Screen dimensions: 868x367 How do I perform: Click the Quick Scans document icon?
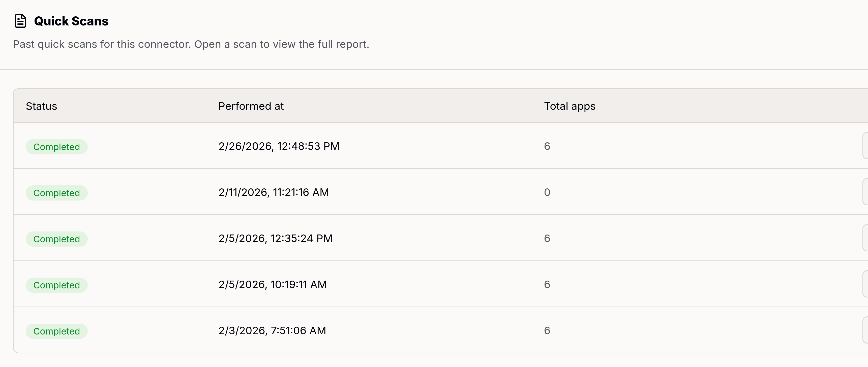pos(20,21)
